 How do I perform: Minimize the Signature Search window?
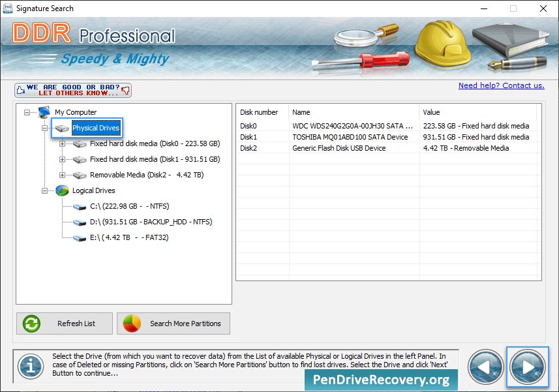pyautogui.click(x=484, y=8)
